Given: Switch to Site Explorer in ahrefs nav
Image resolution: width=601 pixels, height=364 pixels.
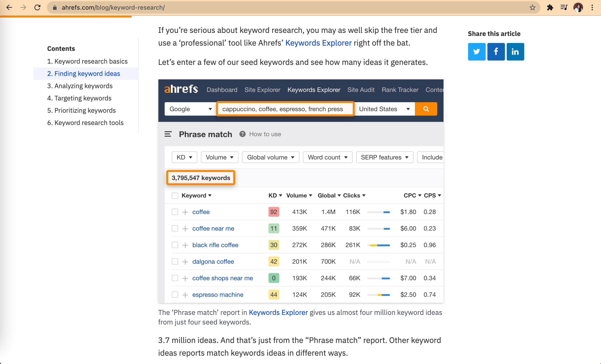Looking at the screenshot, I should pos(263,90).
